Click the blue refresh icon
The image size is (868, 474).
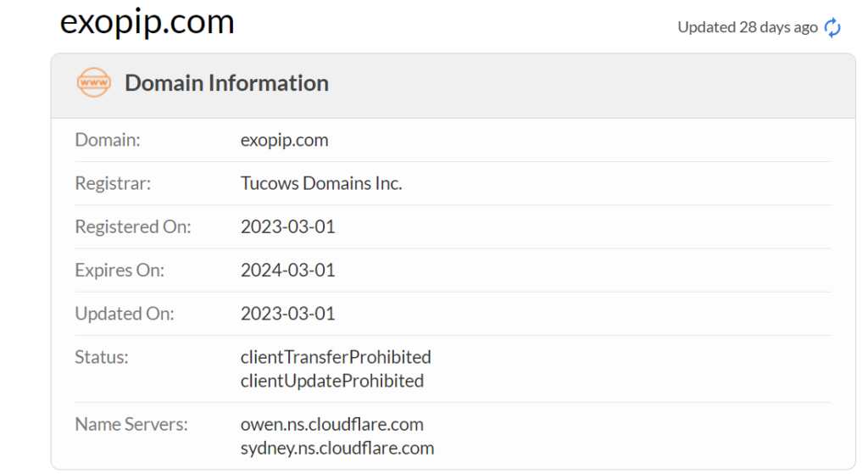[832, 27]
